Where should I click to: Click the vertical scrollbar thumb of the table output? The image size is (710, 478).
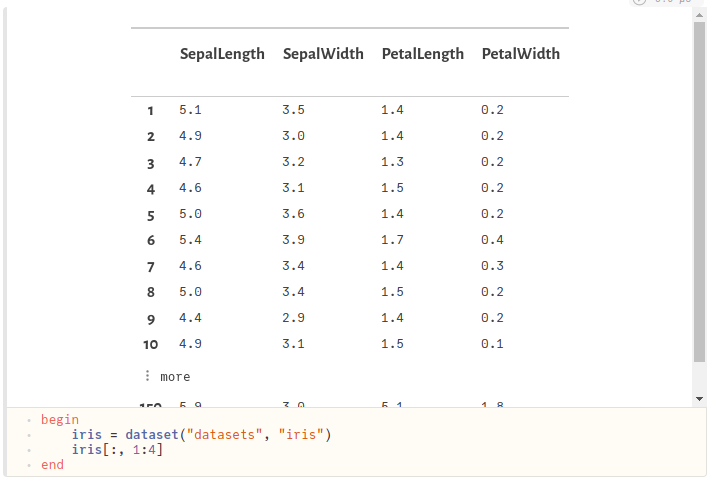pos(699,192)
